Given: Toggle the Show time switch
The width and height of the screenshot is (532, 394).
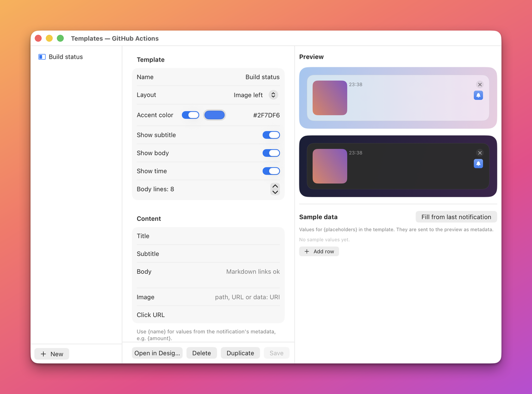Looking at the screenshot, I should tap(271, 171).
